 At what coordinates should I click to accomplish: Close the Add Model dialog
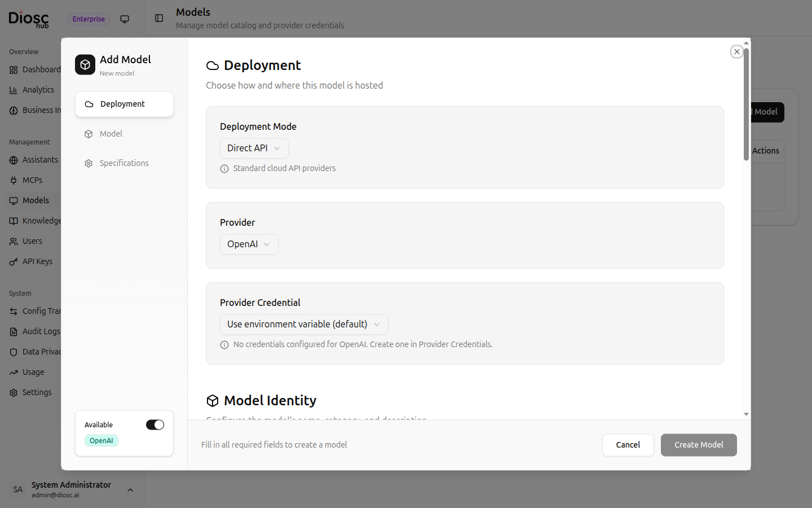[736, 52]
